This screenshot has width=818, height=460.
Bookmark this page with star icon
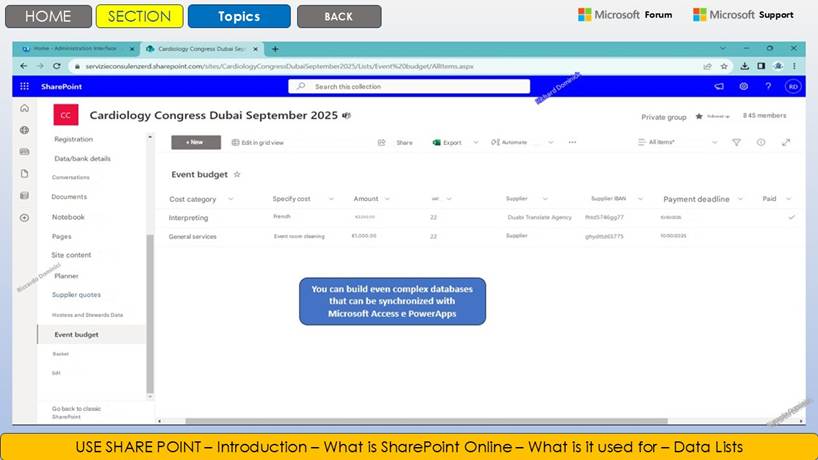[x=724, y=66]
